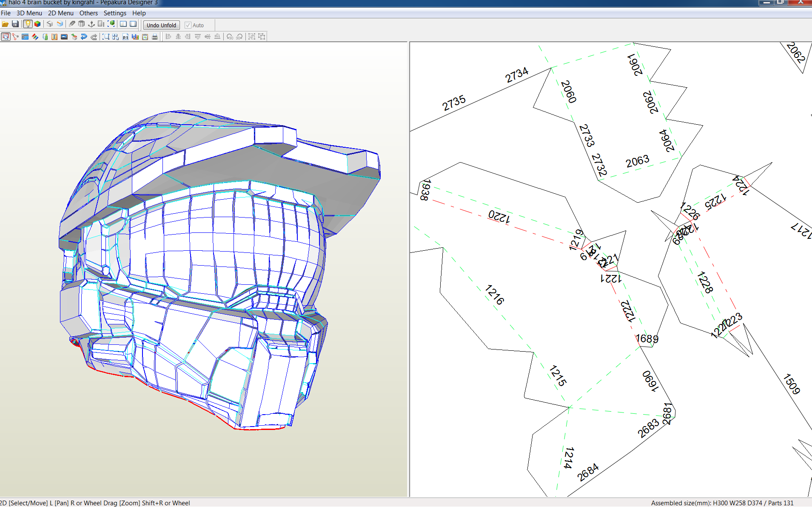Click the align top icon
812x507 pixels.
[198, 37]
